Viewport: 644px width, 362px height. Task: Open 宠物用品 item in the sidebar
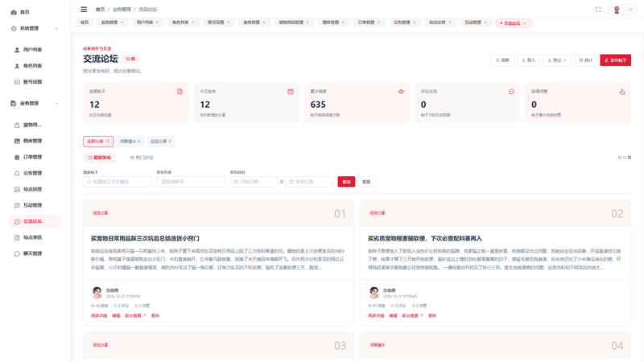[x=33, y=125]
